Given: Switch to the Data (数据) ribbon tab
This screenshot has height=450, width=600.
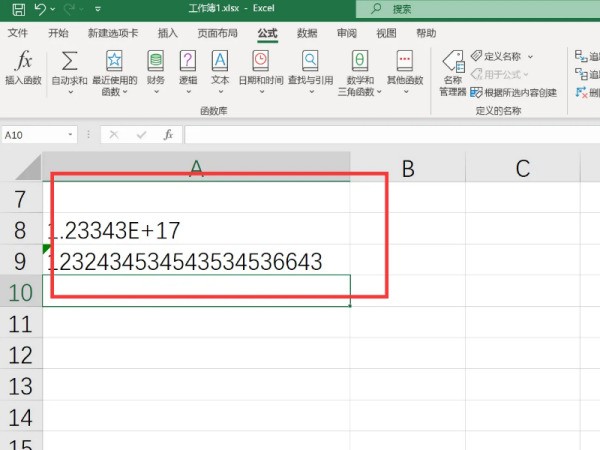Looking at the screenshot, I should [307, 33].
